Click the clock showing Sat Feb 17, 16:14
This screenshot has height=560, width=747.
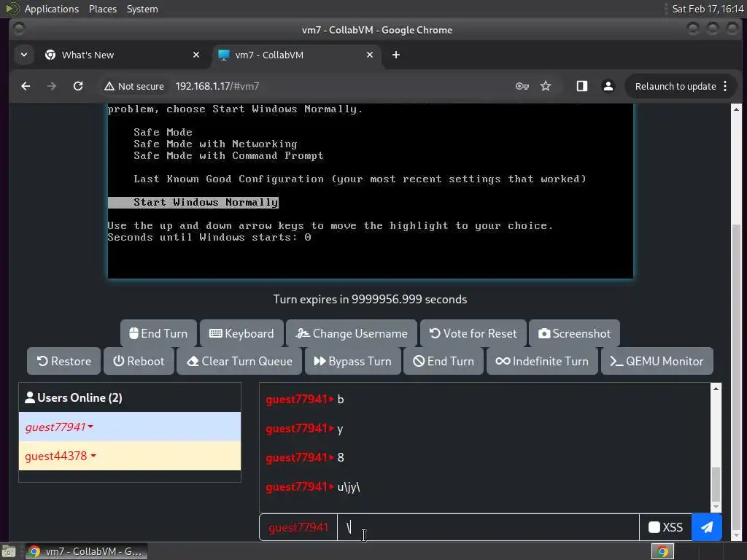click(x=708, y=9)
